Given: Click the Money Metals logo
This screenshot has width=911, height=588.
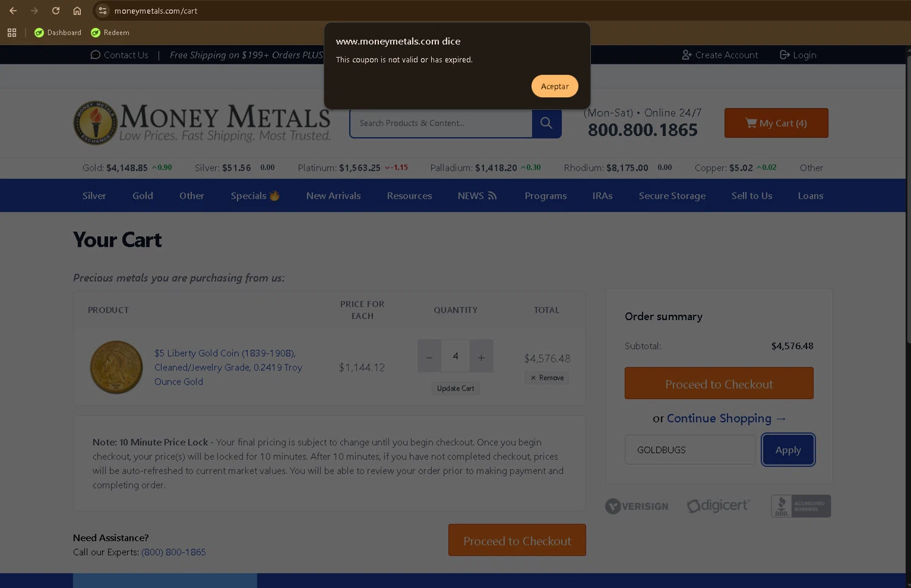Looking at the screenshot, I should (x=202, y=123).
